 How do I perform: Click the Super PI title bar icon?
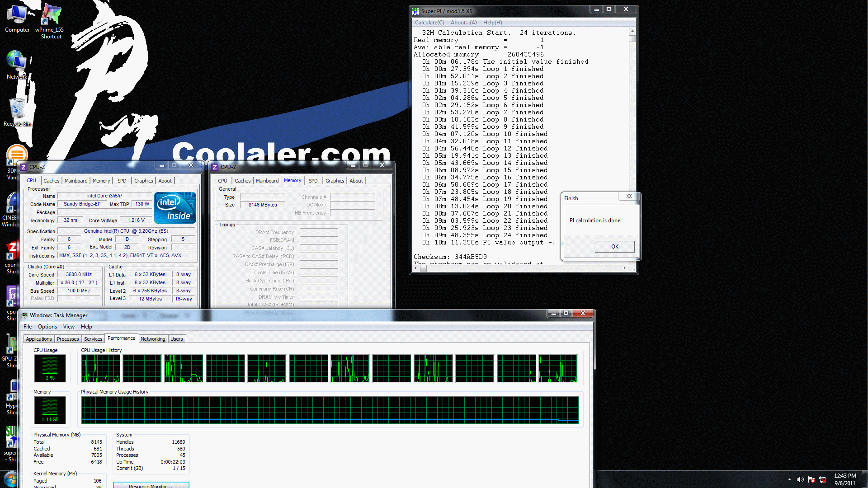415,11
